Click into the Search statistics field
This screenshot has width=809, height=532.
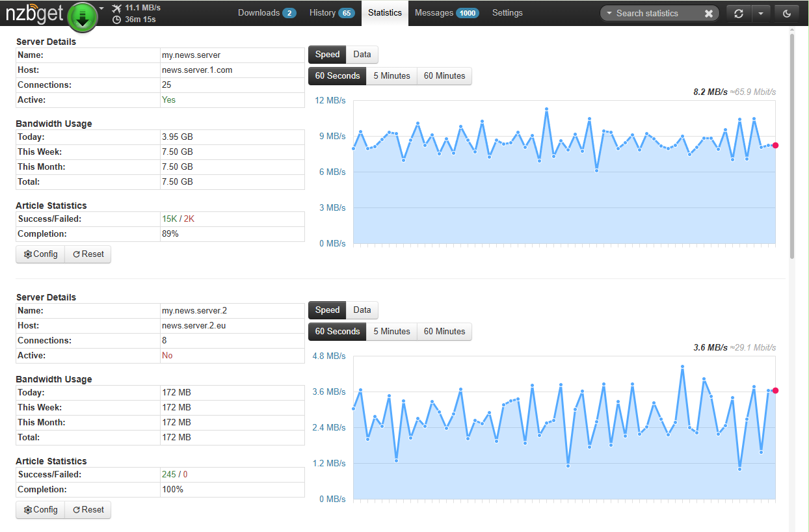656,14
